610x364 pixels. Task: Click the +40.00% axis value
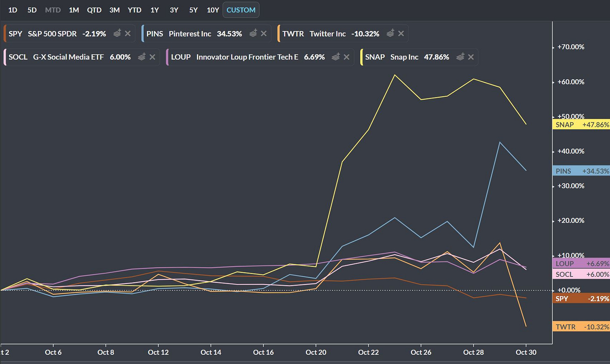[571, 151]
